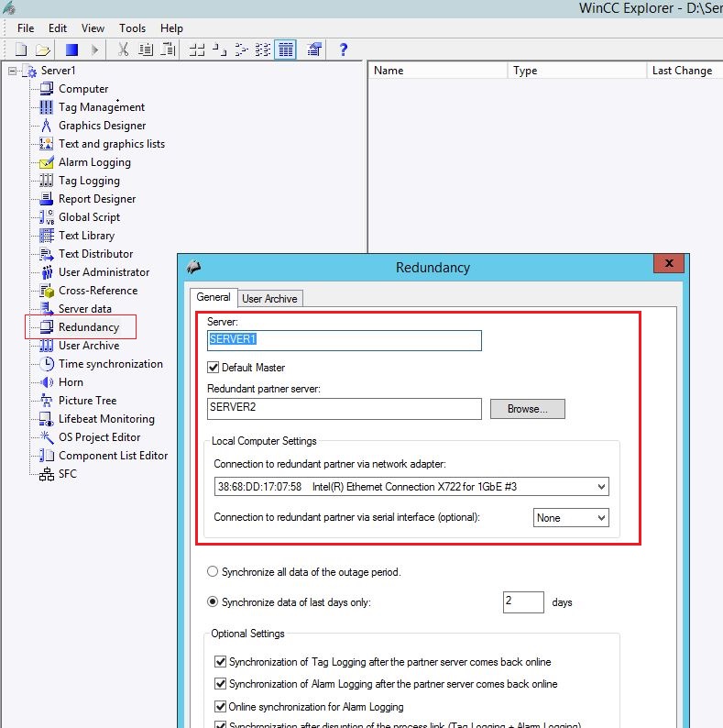723x728 pixels.
Task: Switch to Large icons view
Action: 197,50
